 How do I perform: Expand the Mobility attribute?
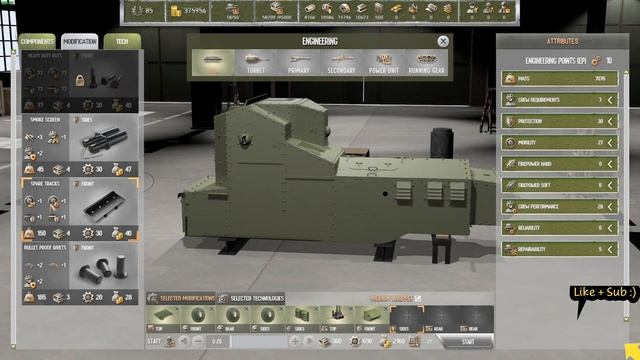click(x=610, y=142)
